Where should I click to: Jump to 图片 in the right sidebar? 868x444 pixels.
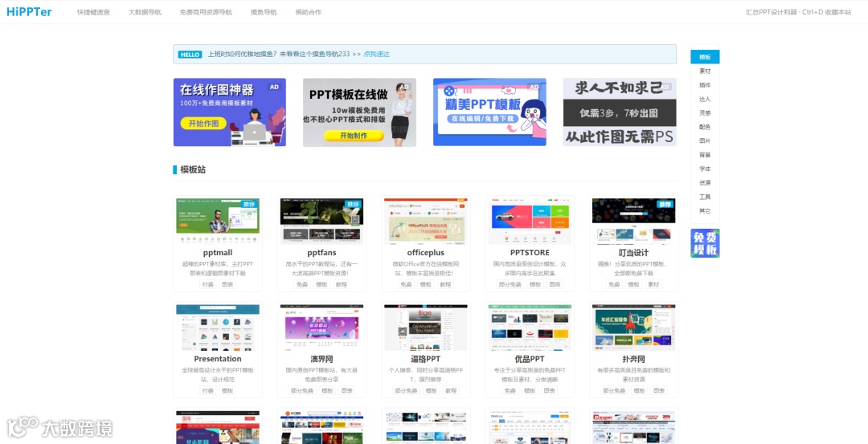705,141
